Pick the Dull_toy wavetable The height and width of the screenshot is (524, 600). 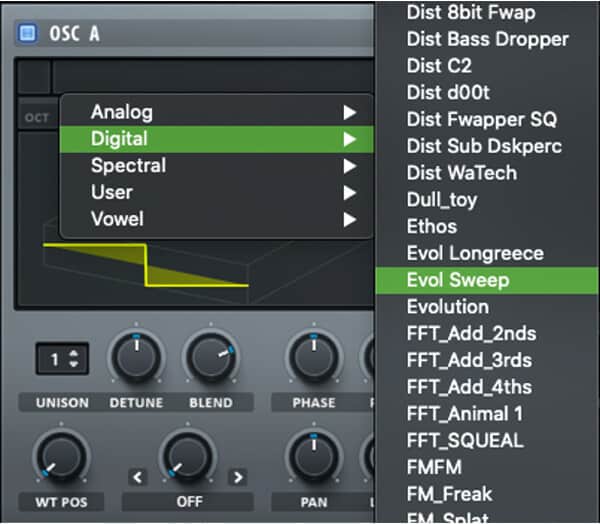[x=487, y=200]
